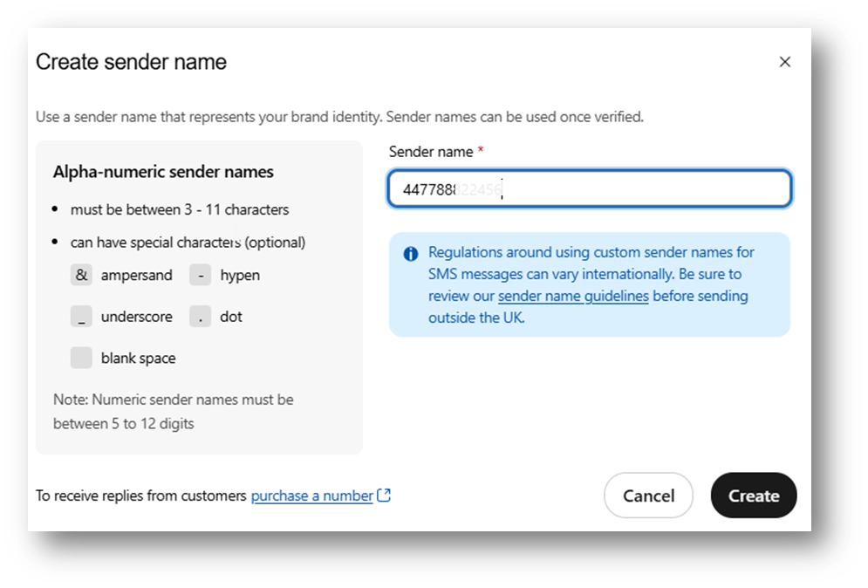This screenshot has height=588, width=868.
Task: Click the 'blank space' label text
Action: (x=139, y=359)
